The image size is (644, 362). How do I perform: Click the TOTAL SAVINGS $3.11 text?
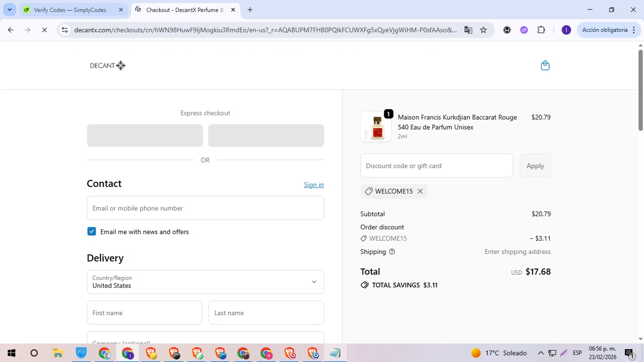(x=404, y=285)
